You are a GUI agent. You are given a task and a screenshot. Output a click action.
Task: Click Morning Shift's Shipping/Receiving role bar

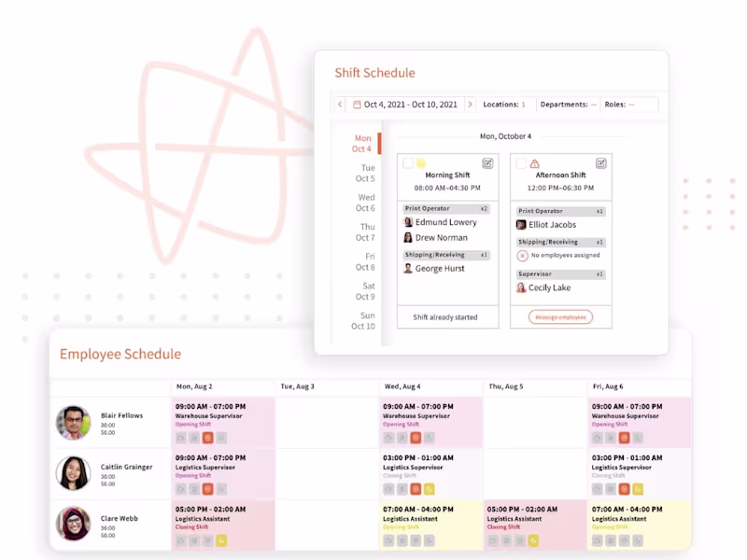click(446, 255)
